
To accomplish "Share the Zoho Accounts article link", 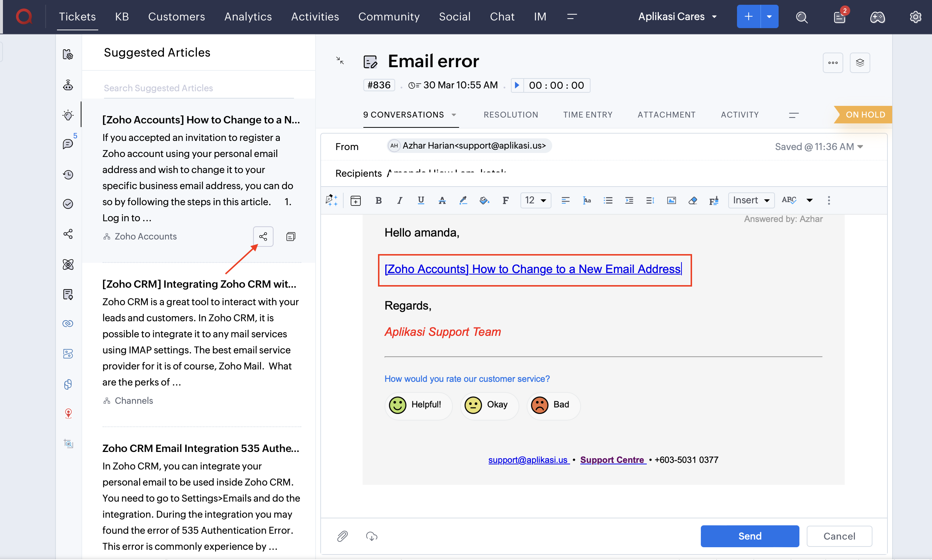I will coord(263,237).
